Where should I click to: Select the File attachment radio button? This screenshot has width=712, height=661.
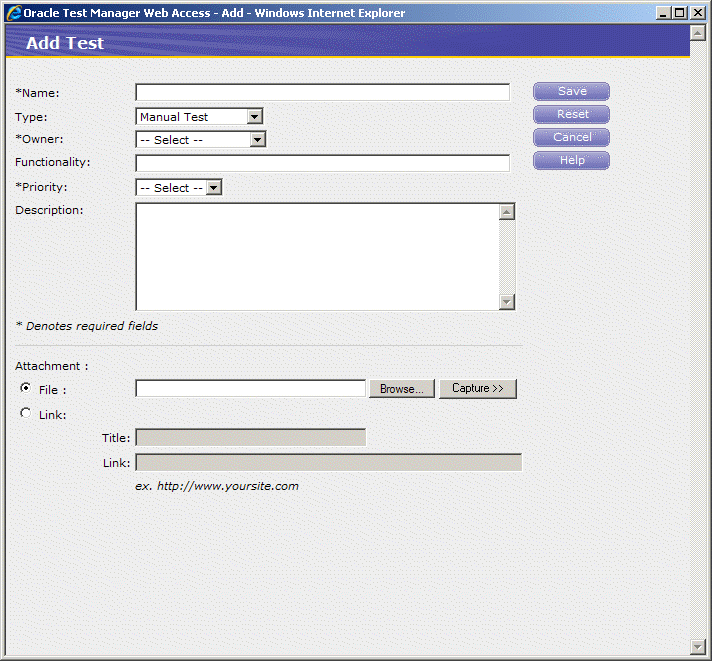click(26, 388)
